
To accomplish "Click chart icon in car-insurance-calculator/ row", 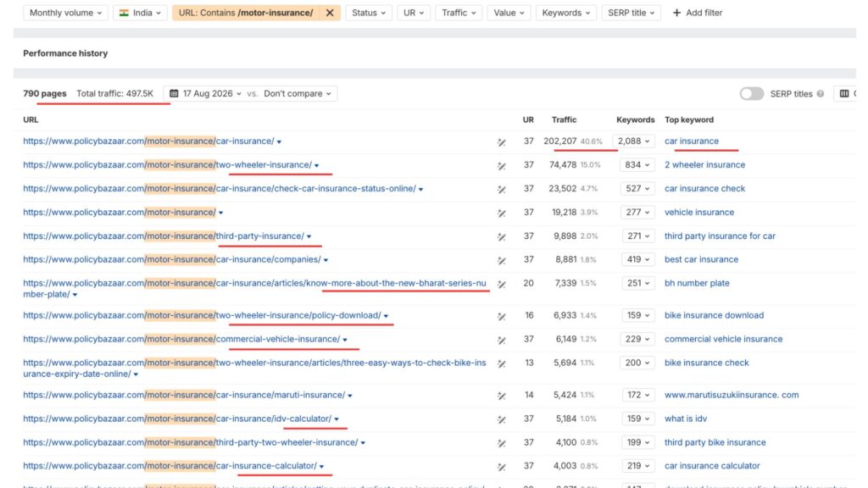I will [502, 467].
